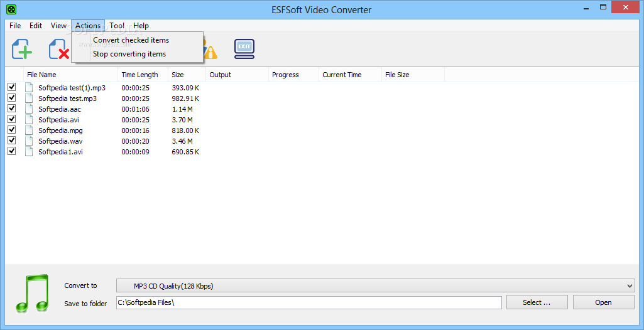Click the 690.85 K size cell
644x330 pixels.
(x=185, y=152)
